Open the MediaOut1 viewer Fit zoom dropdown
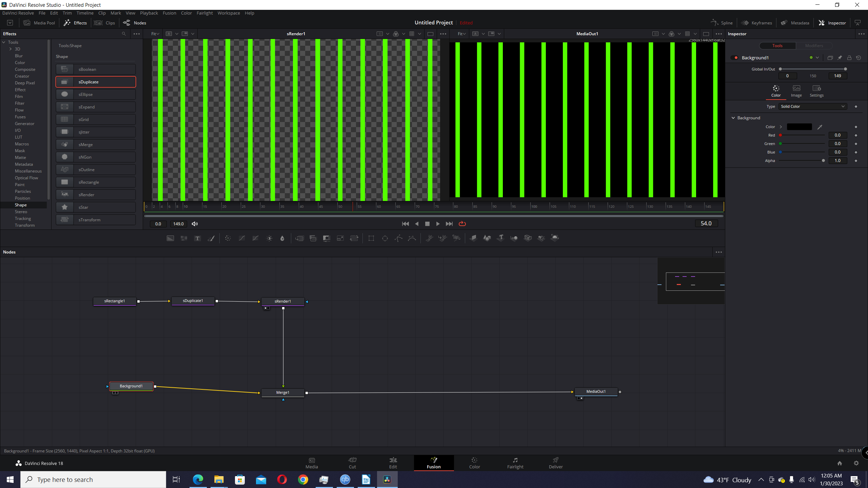Viewport: 868px width, 488px height. tap(461, 34)
